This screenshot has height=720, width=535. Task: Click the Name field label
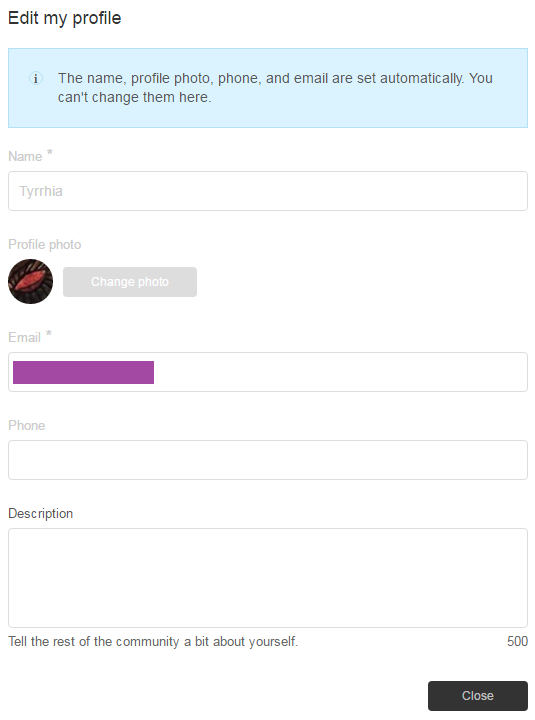click(25, 157)
